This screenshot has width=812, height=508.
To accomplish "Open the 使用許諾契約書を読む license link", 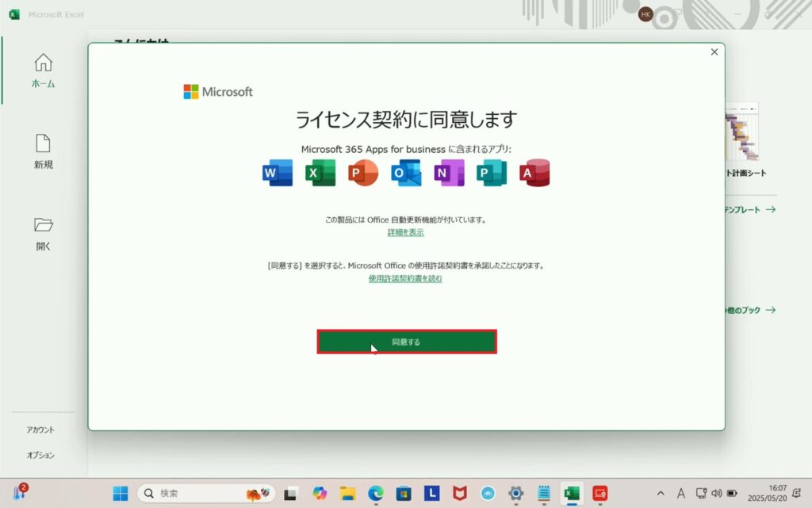I will [405, 278].
